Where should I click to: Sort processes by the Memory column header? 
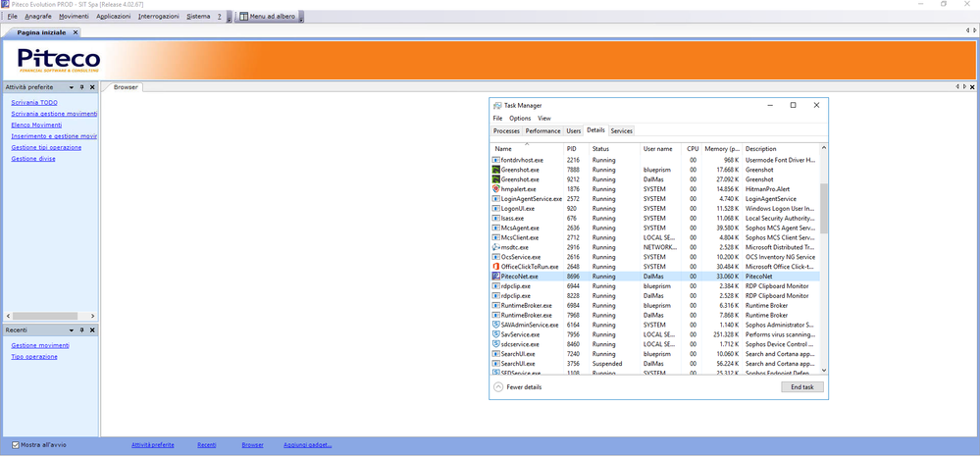(722, 149)
